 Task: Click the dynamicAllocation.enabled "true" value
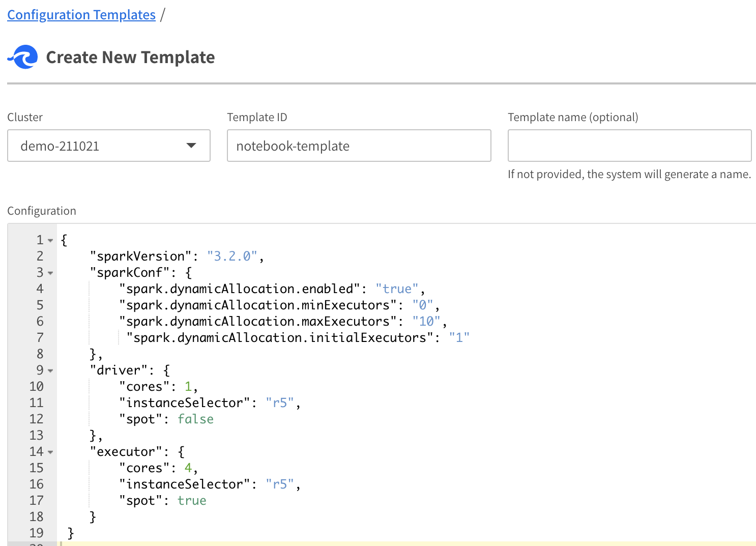[x=397, y=289]
